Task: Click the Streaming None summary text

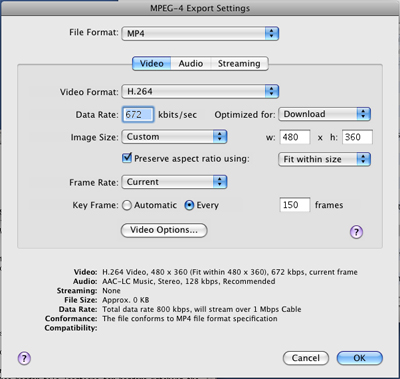Action: pos(111,291)
